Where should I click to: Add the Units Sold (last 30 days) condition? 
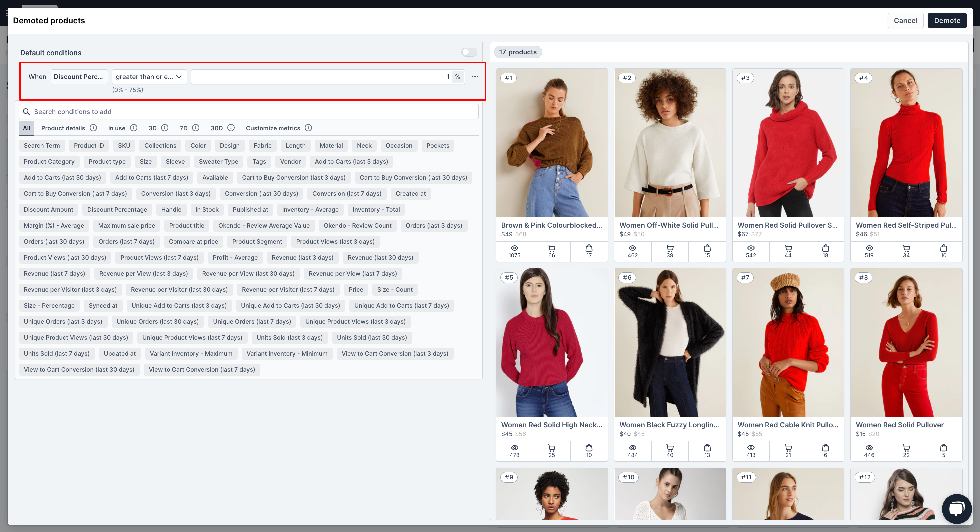(x=372, y=337)
